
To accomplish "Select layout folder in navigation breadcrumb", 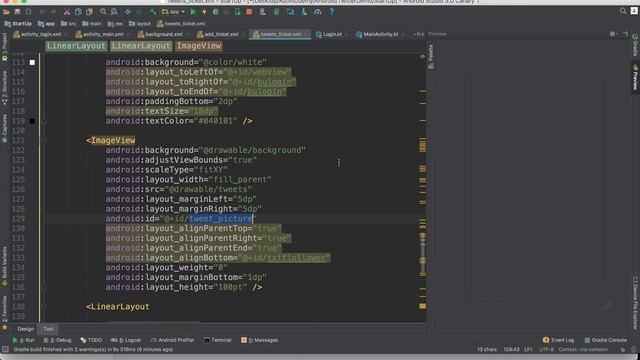I will tap(140, 24).
